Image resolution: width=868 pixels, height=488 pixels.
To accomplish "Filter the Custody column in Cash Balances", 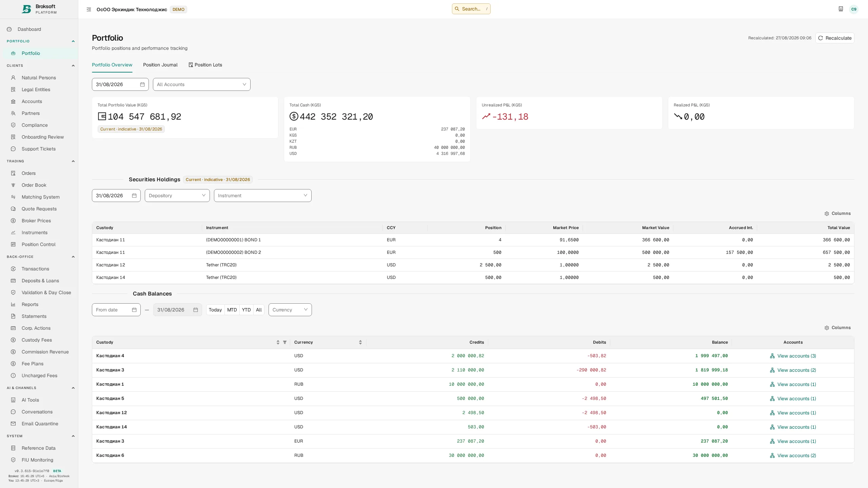I will click(x=285, y=342).
